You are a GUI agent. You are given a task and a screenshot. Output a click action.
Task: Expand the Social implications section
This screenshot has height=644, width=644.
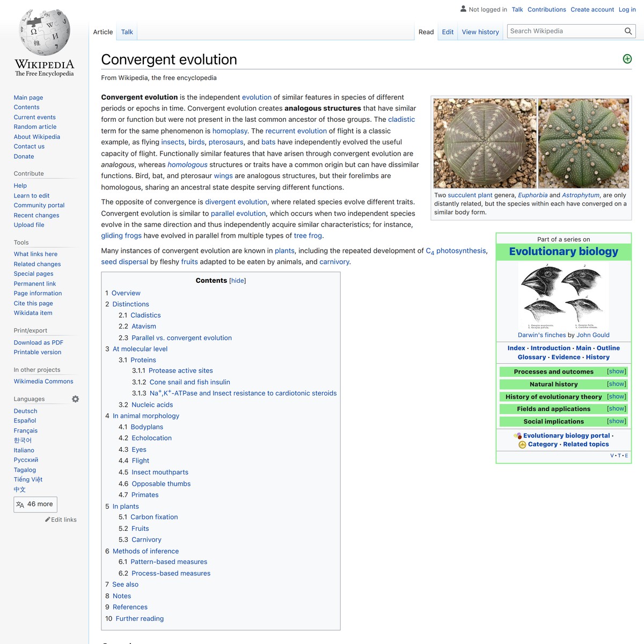tap(616, 421)
